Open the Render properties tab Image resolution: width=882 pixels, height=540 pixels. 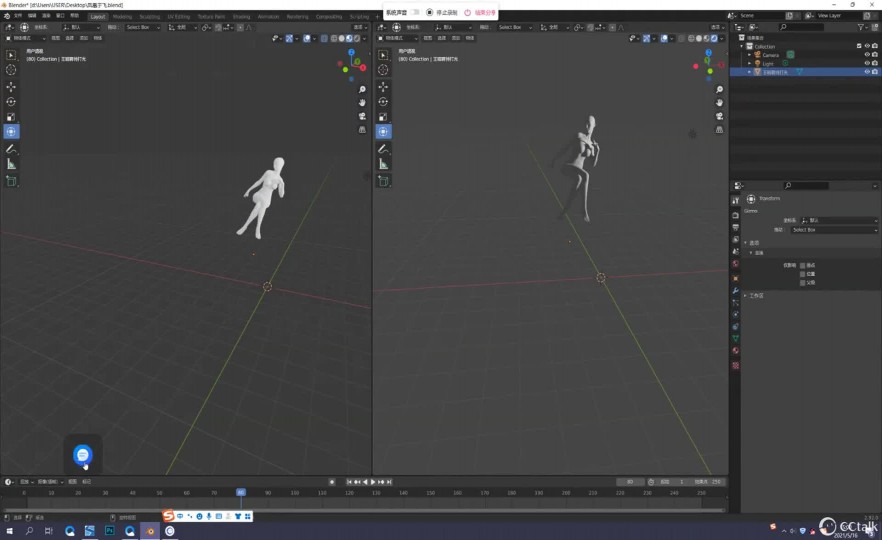(x=735, y=215)
